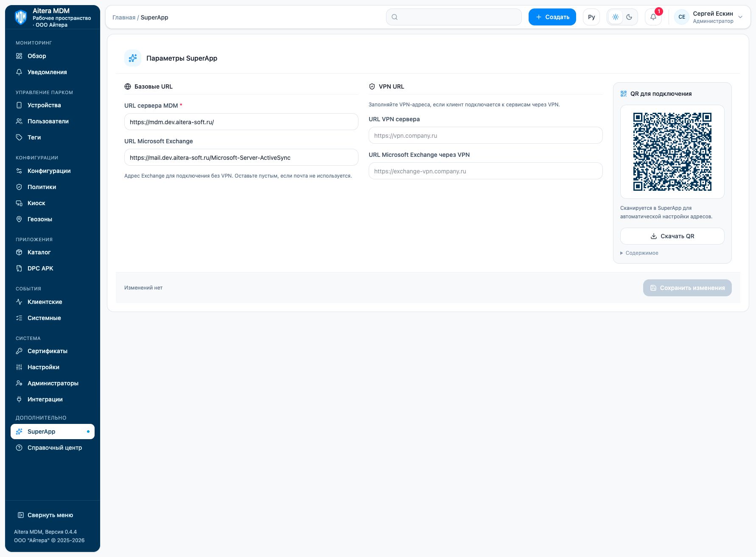Open Каталог of applications
Screen dimensions: 756x557
pyautogui.click(x=53, y=252)
